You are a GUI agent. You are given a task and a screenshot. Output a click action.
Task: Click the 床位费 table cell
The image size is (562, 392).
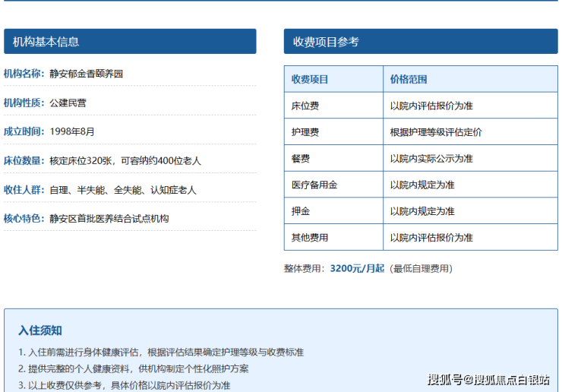[333, 106]
